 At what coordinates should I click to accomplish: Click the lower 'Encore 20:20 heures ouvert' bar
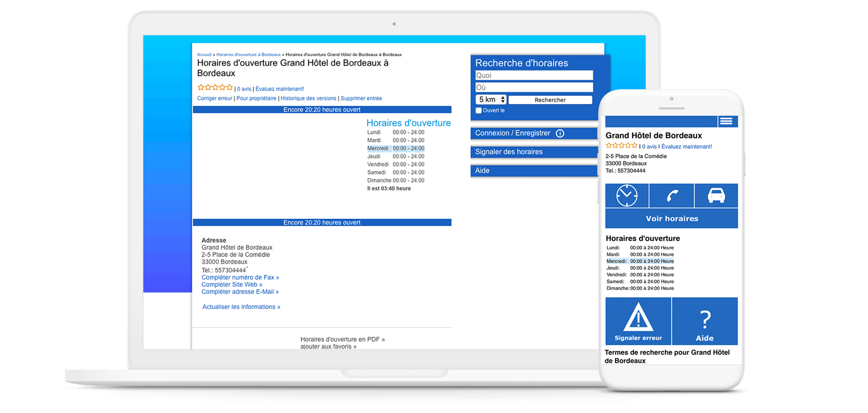(x=322, y=222)
